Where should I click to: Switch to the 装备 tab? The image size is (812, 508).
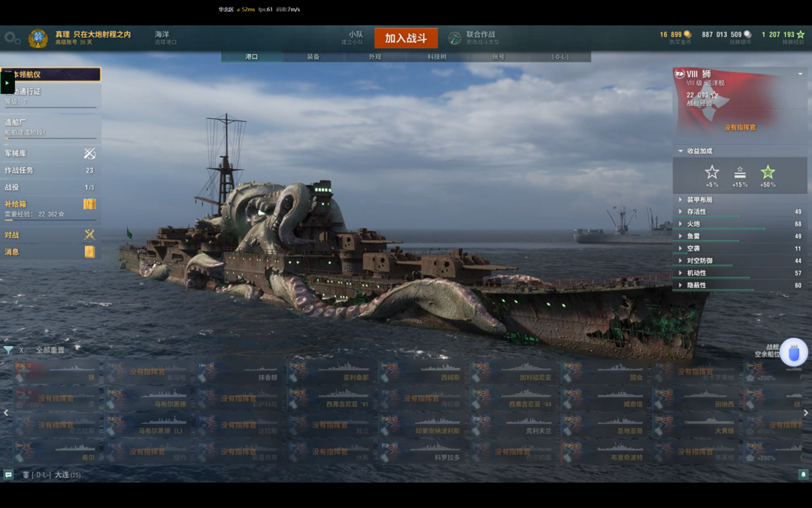(x=314, y=56)
